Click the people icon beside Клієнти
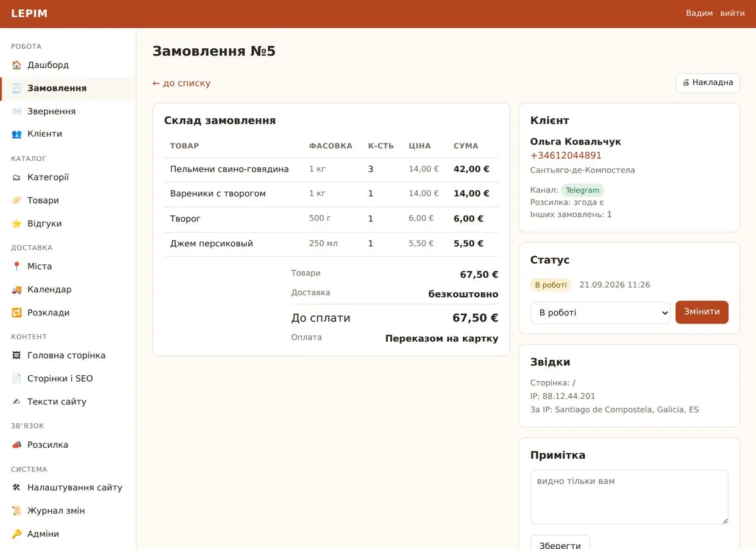 (16, 134)
